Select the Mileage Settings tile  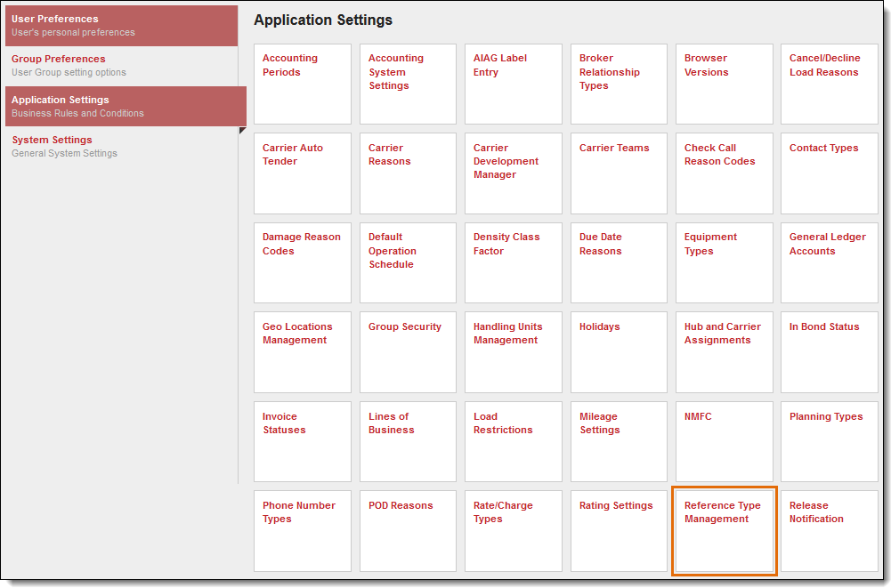point(619,441)
